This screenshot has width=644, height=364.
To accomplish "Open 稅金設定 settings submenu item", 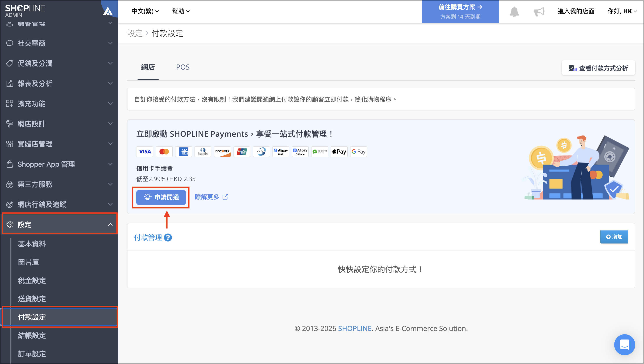I will click(32, 280).
